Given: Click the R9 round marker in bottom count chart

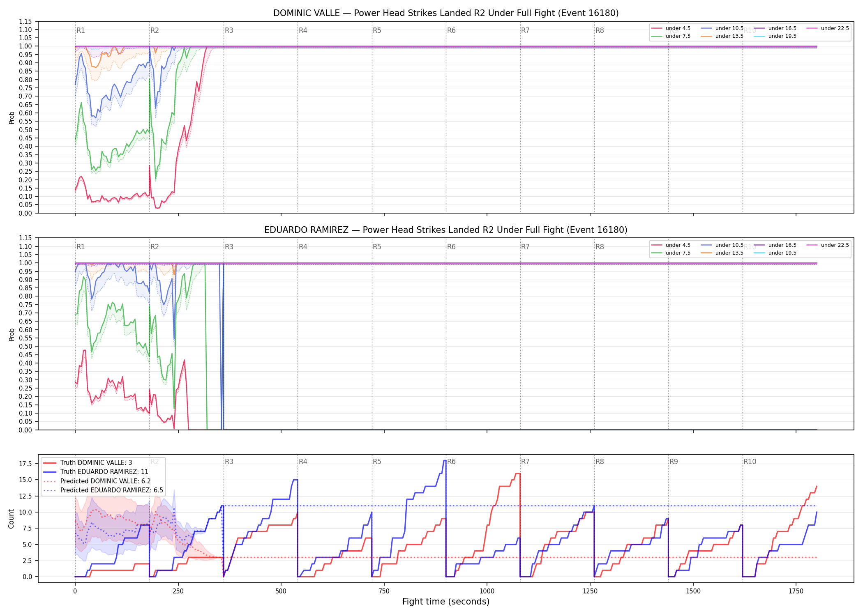Looking at the screenshot, I should click(674, 462).
